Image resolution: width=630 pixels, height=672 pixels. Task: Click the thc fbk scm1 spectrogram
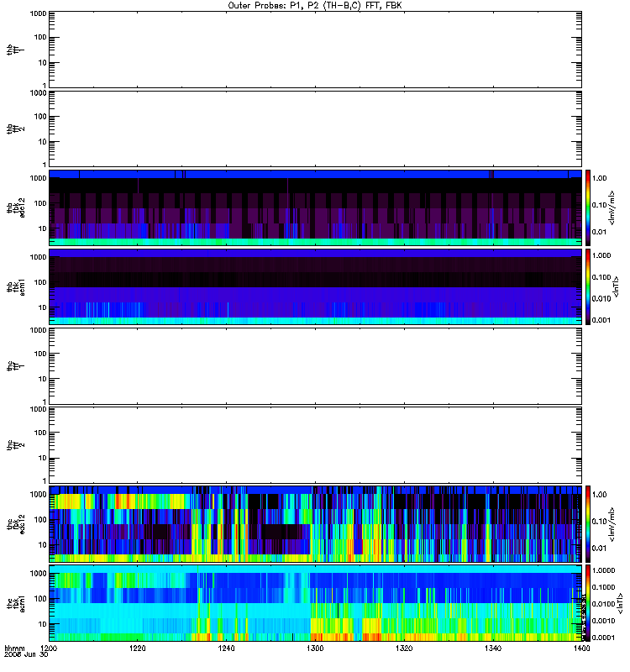point(315,603)
